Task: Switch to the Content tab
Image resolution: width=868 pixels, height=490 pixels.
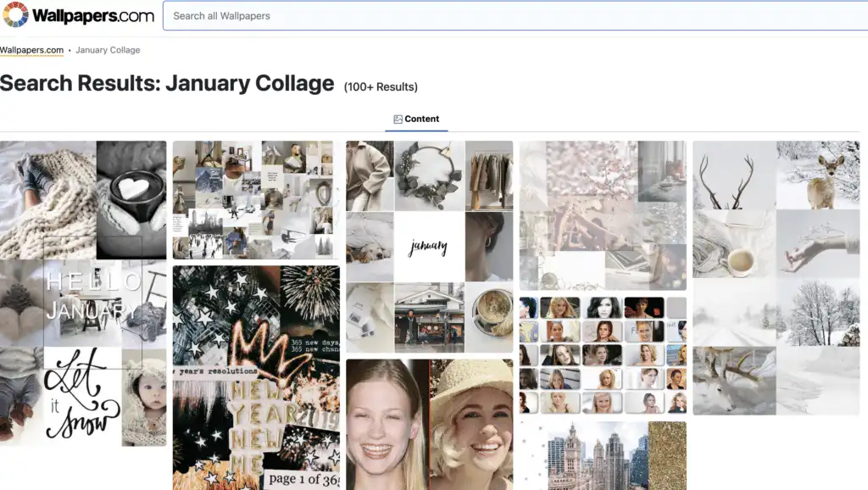Action: 416,119
